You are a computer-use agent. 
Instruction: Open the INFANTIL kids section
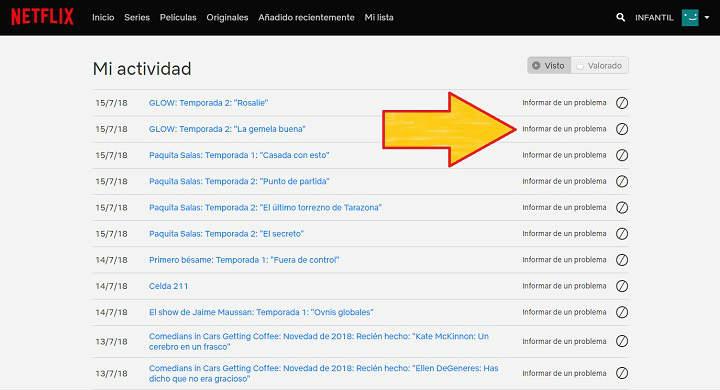[x=654, y=17]
